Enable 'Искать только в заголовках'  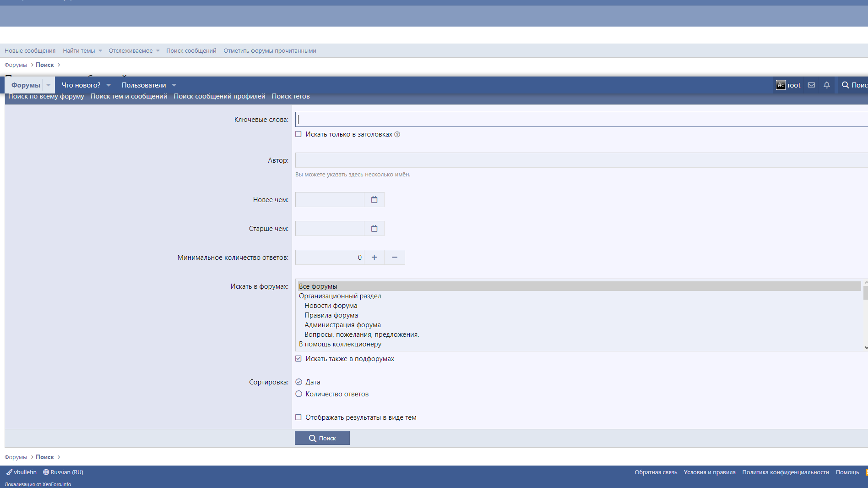point(298,134)
